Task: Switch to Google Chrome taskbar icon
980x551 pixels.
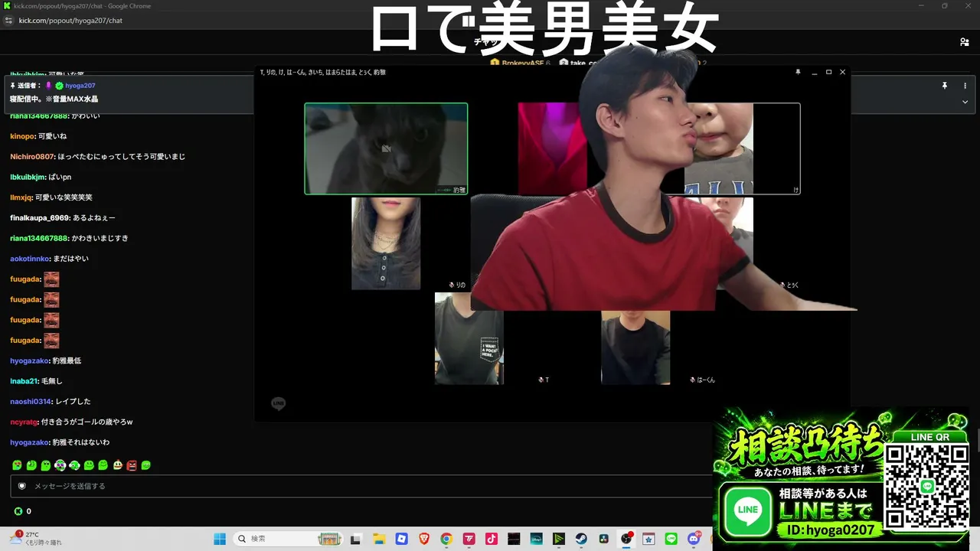Action: coord(446,539)
